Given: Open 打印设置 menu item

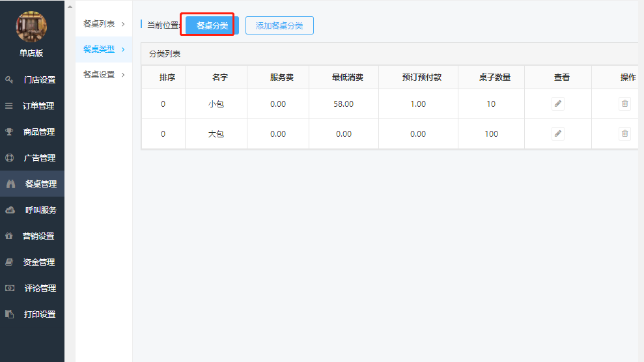Looking at the screenshot, I should [x=32, y=314].
